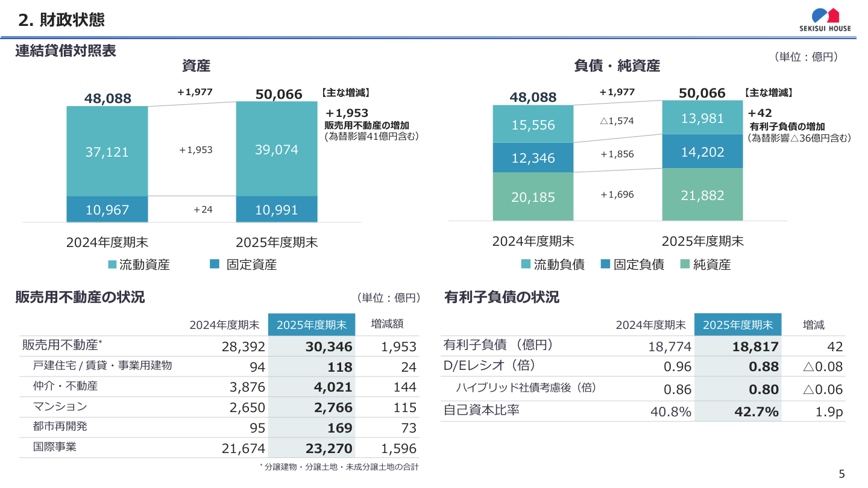Click the 21,882 net assets bar segment
868x488 pixels.
click(702, 195)
